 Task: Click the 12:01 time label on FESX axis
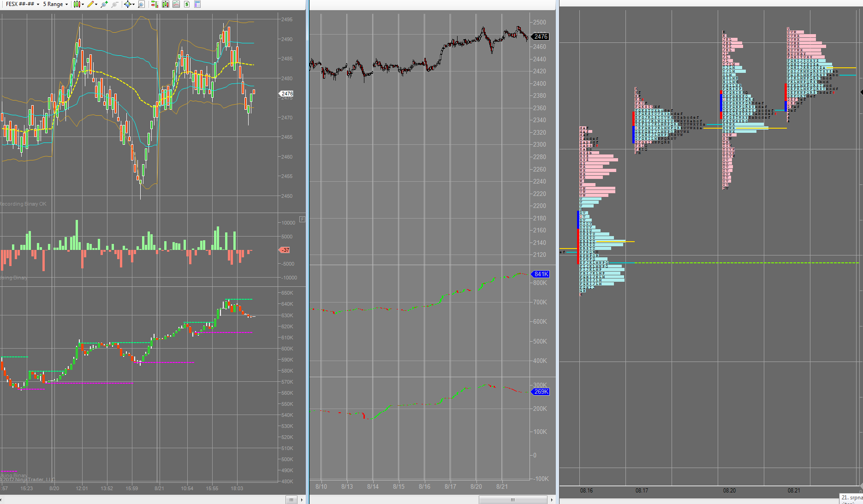pos(82,488)
